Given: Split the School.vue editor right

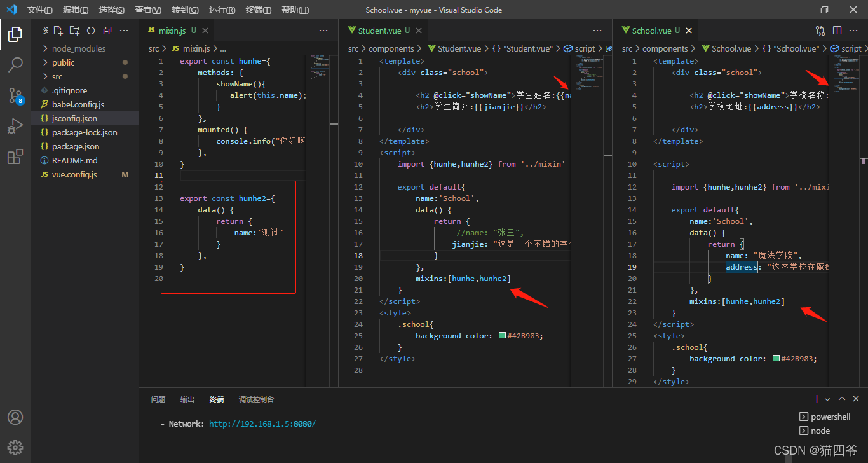Looking at the screenshot, I should pyautogui.click(x=837, y=31).
